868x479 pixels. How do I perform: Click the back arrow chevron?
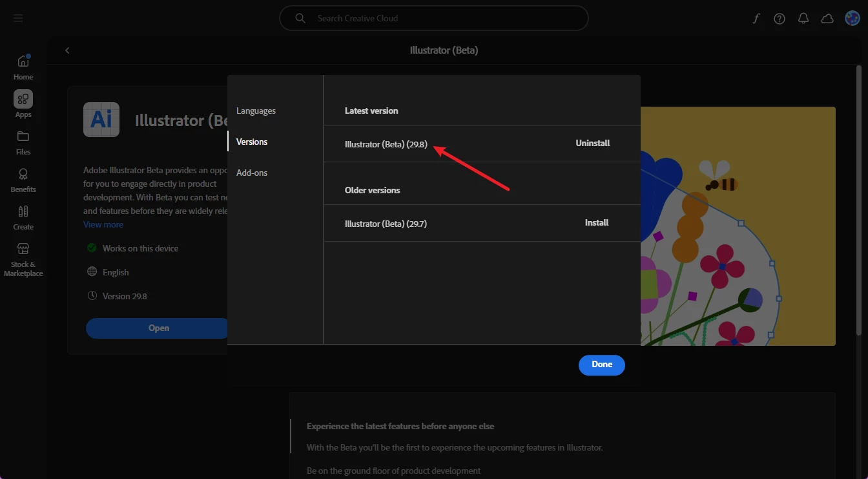[67, 50]
